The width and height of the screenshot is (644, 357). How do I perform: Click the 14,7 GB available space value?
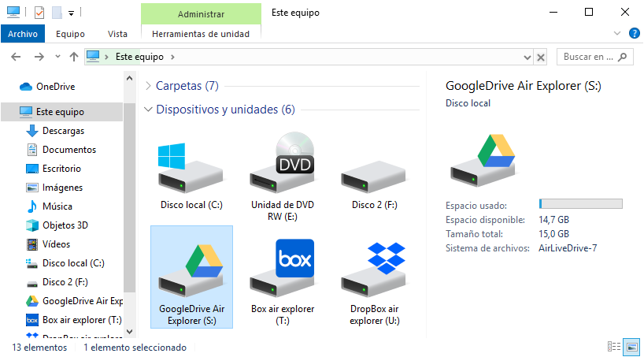[554, 220]
